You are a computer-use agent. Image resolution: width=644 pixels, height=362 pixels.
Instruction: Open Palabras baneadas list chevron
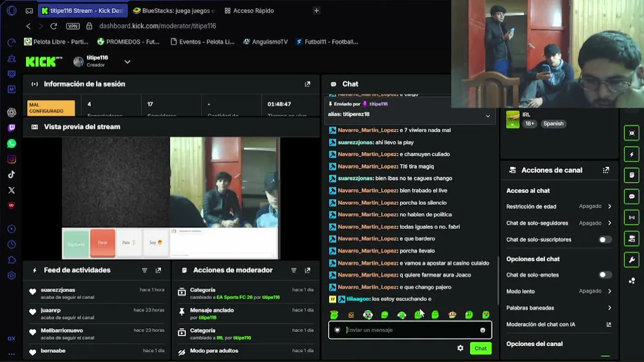609,308
